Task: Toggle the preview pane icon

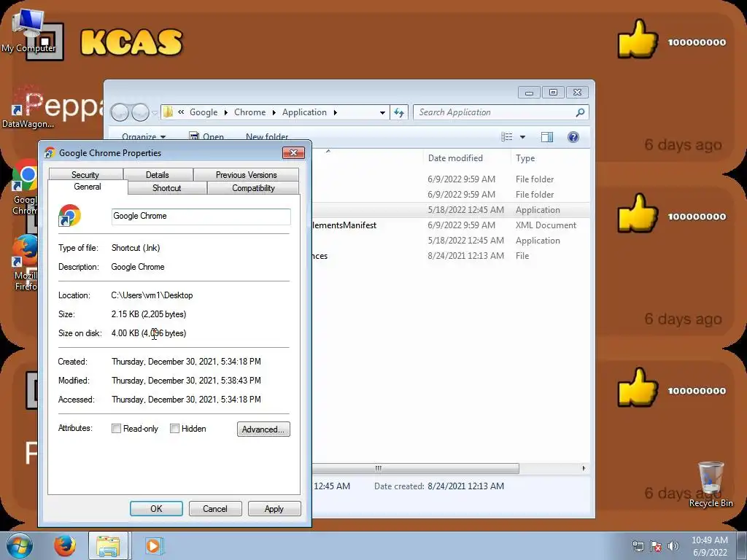Action: click(x=547, y=137)
